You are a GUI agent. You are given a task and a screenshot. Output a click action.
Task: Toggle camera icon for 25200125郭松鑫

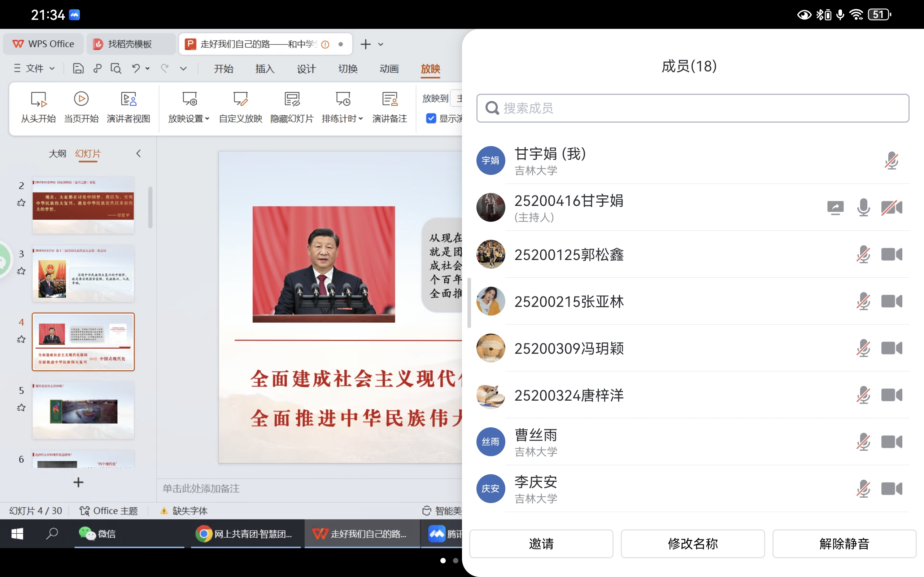coord(891,255)
